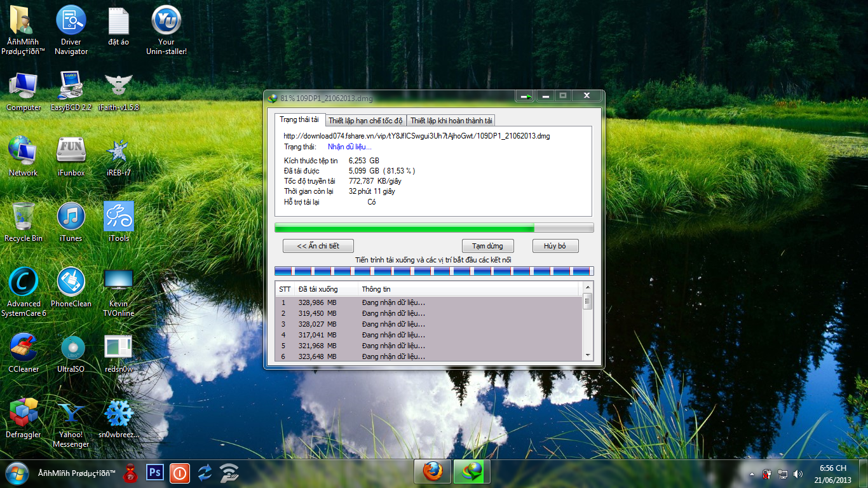Click the blue connection segments bar
Screen dimensions: 868x488
(434, 271)
